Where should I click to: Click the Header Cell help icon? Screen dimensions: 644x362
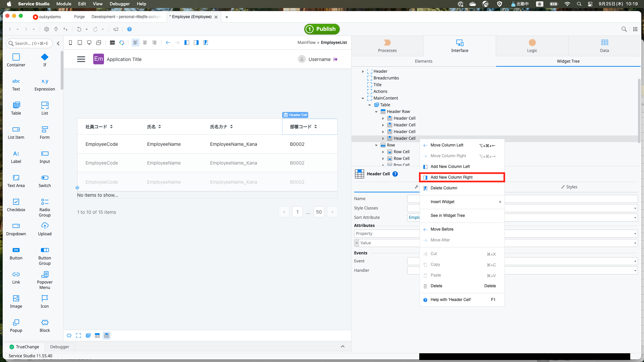(395, 174)
